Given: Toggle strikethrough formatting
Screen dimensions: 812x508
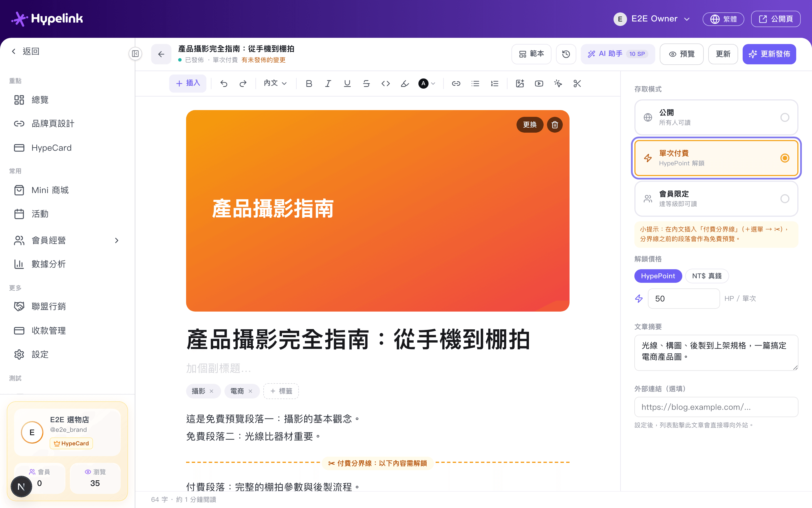Looking at the screenshot, I should tap(367, 83).
